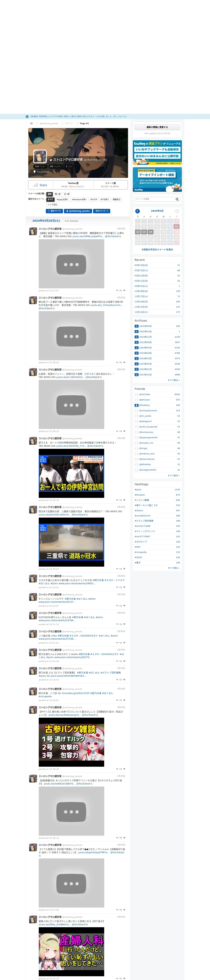Select calendar day 13
Viewport: 210px width, 980px height.
(x=144, y=232)
